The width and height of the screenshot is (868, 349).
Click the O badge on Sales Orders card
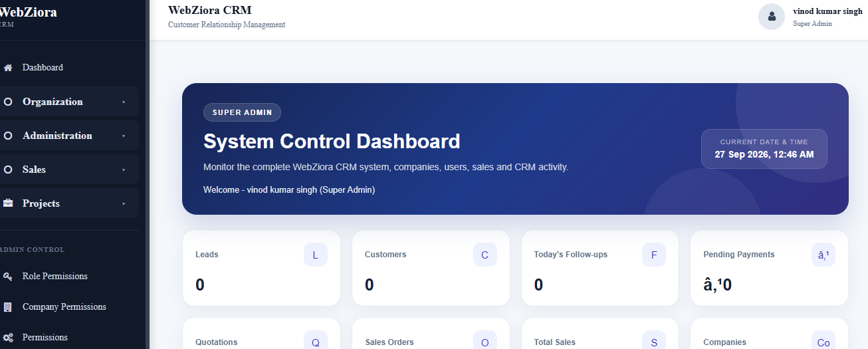click(485, 340)
